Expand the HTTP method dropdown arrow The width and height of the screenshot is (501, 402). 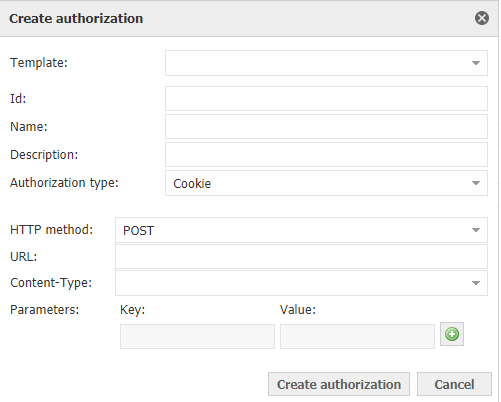click(476, 230)
